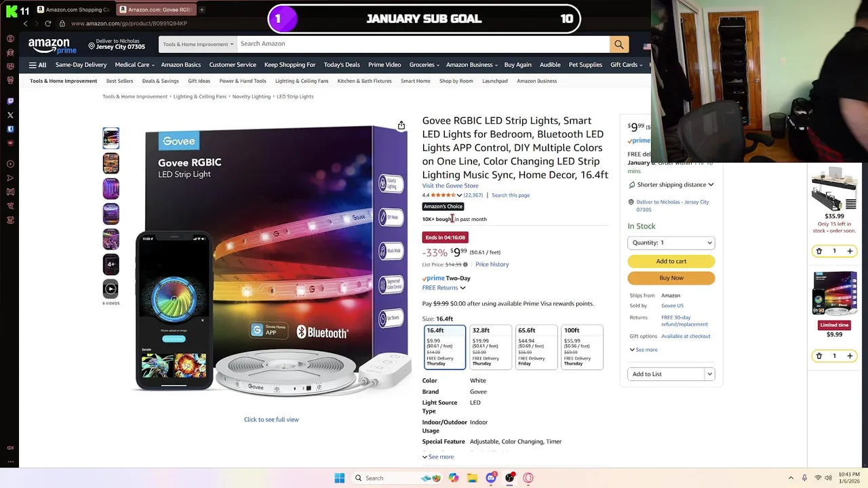Select the 65.6ft size option
This screenshot has height=488, width=868.
[x=536, y=347]
